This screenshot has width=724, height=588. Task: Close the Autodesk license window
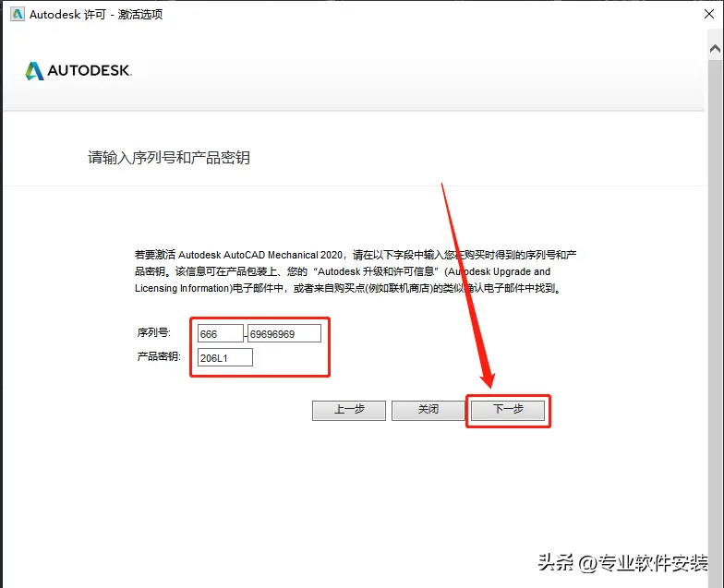point(709,14)
